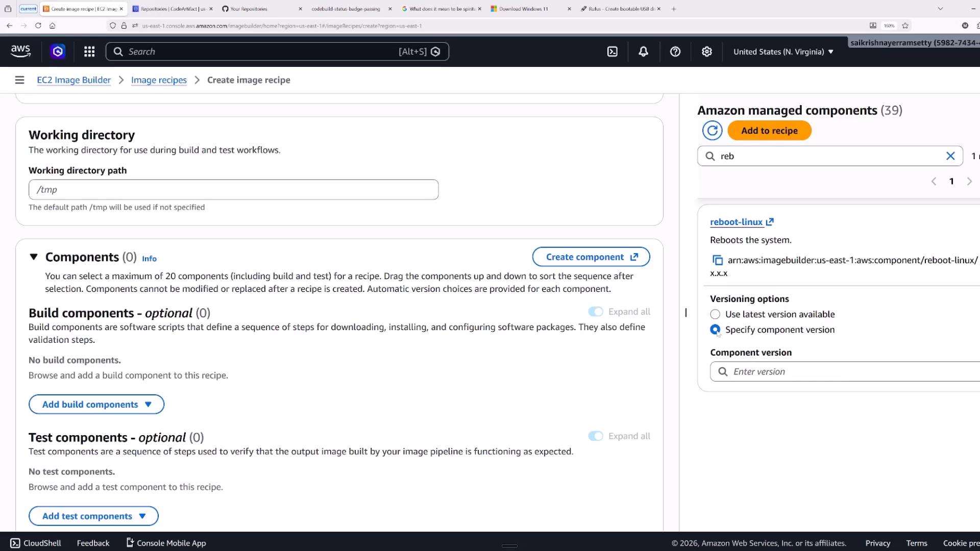Copy the reboot-linux component ARN
980x551 pixels.
(x=717, y=260)
